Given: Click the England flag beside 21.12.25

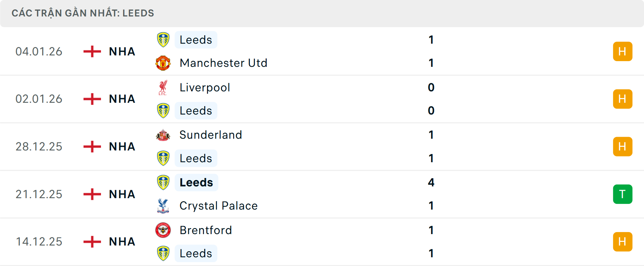Looking at the screenshot, I should pyautogui.click(x=92, y=194).
